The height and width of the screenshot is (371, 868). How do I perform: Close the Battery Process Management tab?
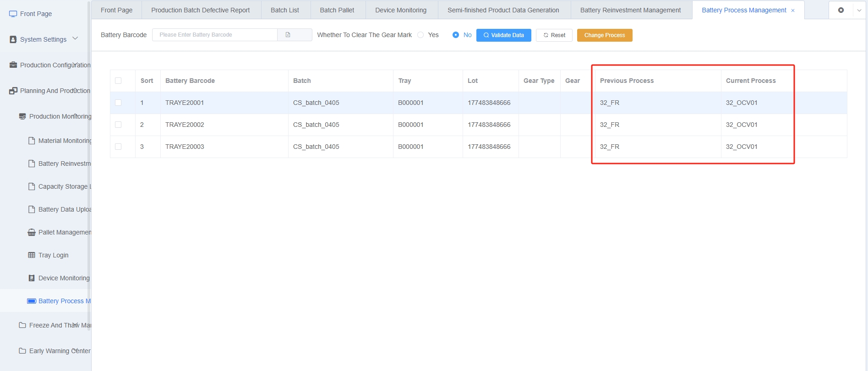pos(793,11)
